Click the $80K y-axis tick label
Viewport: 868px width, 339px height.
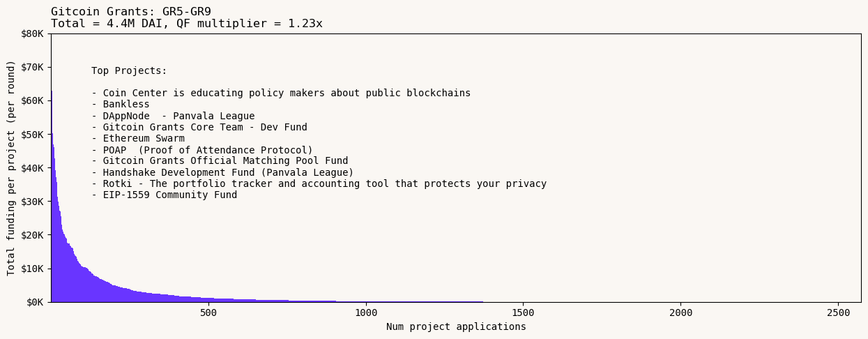tap(31, 33)
